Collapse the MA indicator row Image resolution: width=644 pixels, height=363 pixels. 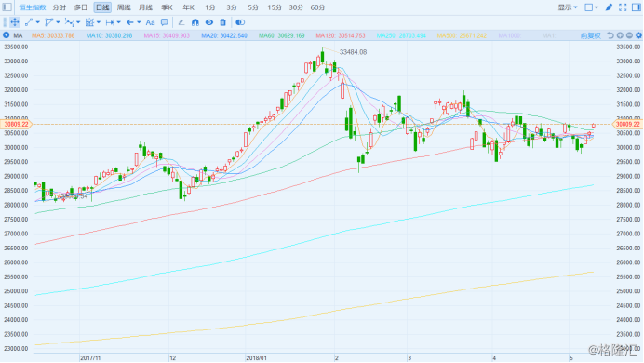point(6,35)
